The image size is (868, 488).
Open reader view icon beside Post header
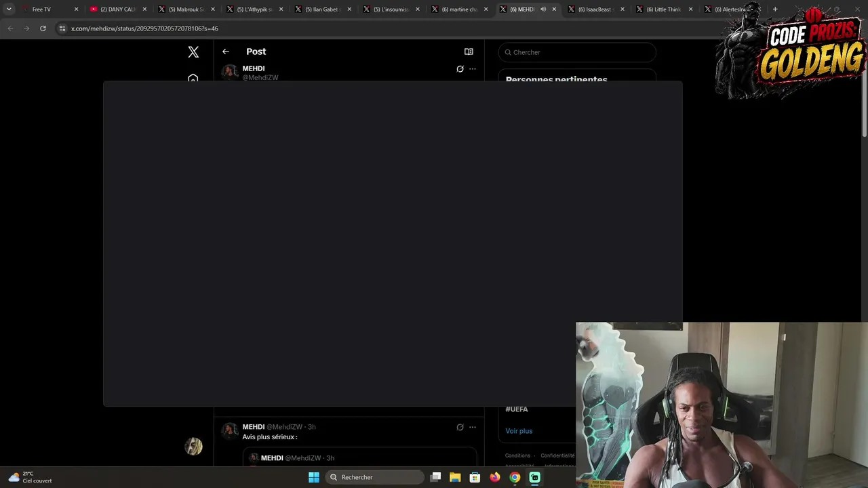coord(469,52)
